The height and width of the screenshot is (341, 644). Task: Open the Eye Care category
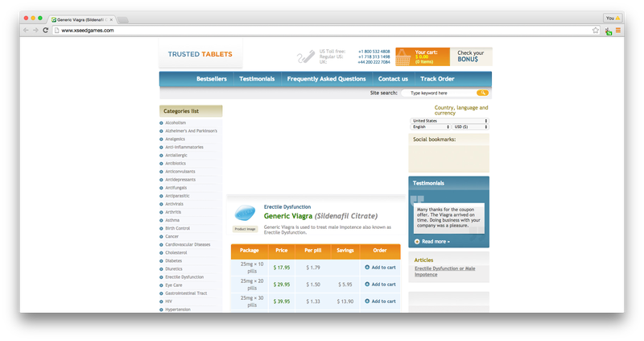coord(173,285)
